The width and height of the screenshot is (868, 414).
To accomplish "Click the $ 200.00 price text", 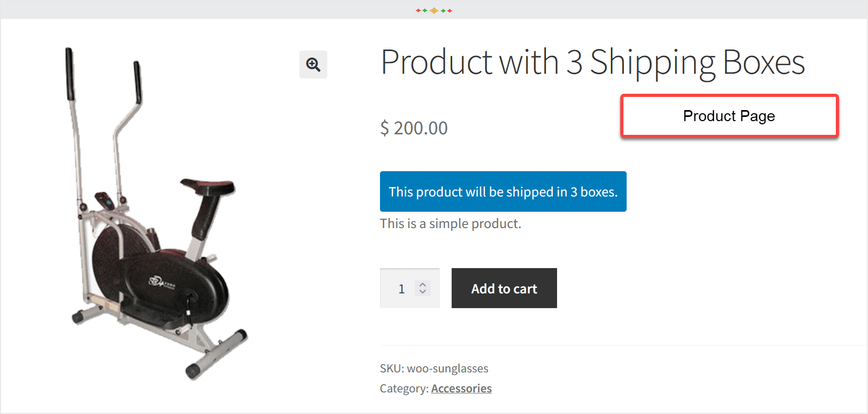I will click(414, 127).
